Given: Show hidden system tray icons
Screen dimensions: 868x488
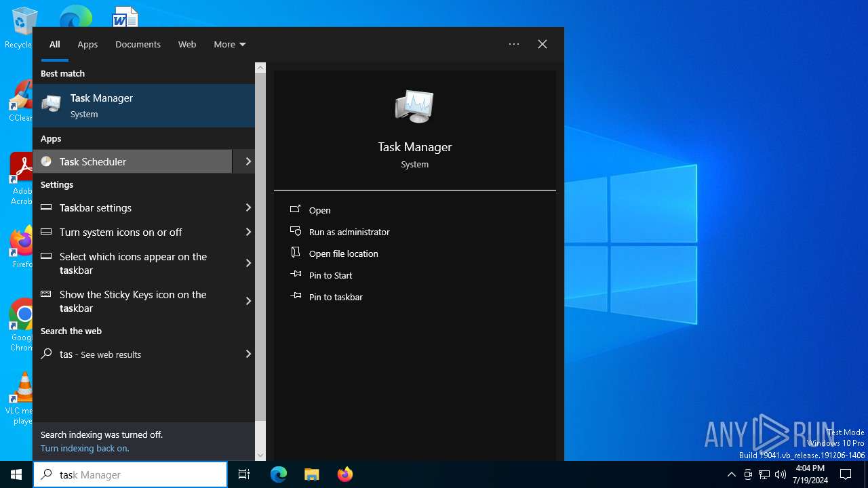Looking at the screenshot, I should pyautogui.click(x=731, y=474).
